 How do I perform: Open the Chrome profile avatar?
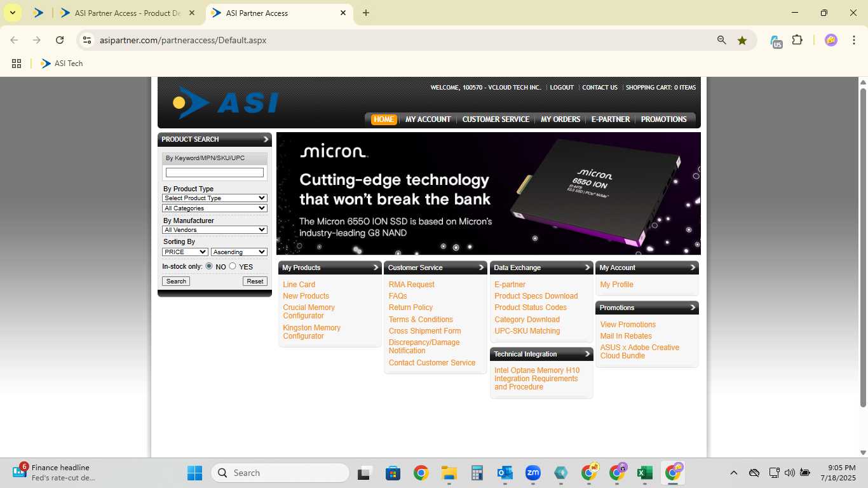[831, 40]
